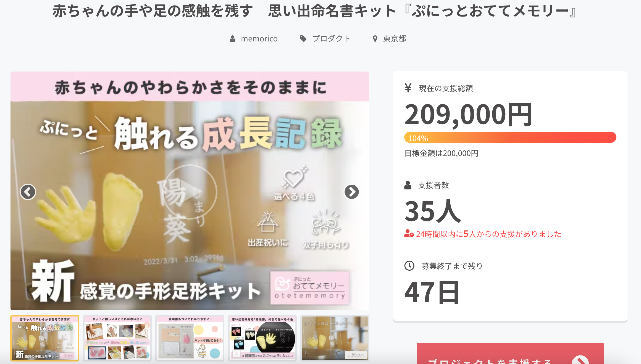Select first thumbnail 赤ちゃんのやわらかさをそのままに
Image resolution: width=641 pixels, height=364 pixels.
[x=45, y=338]
